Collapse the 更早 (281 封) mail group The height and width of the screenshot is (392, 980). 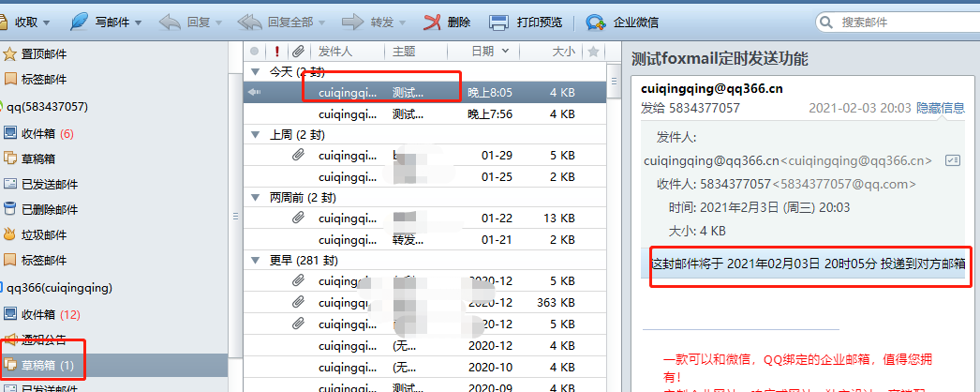(x=256, y=260)
